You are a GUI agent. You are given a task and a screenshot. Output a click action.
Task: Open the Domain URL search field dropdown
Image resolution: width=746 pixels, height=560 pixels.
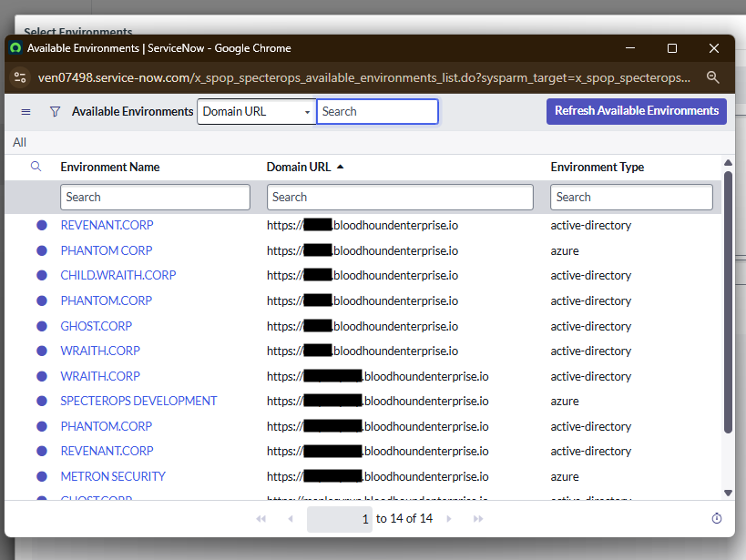click(x=257, y=112)
